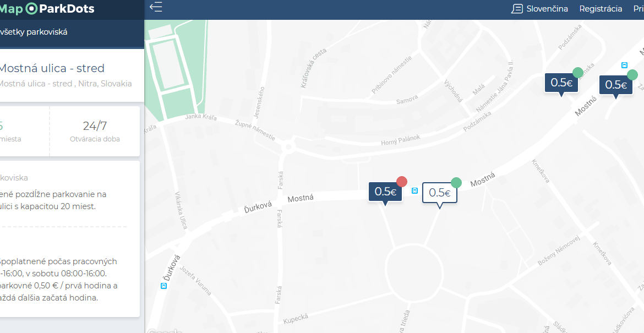Open the Registrácia link
This screenshot has width=644, height=333.
click(601, 9)
